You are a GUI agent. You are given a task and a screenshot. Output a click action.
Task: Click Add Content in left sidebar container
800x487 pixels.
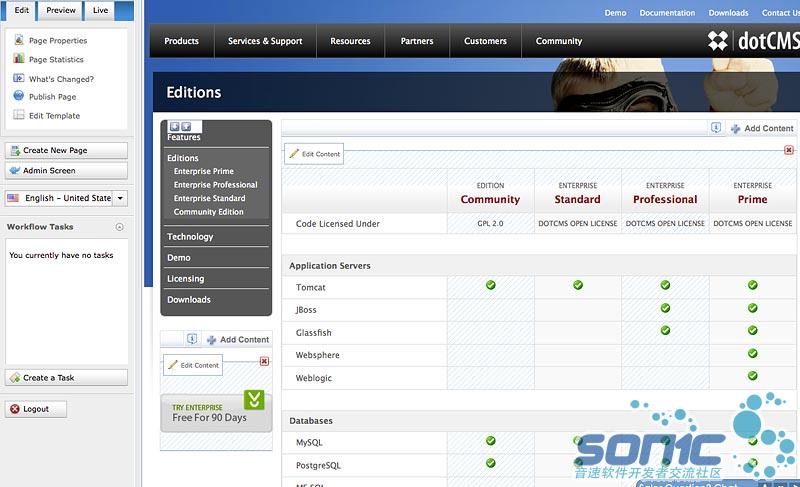coord(238,340)
